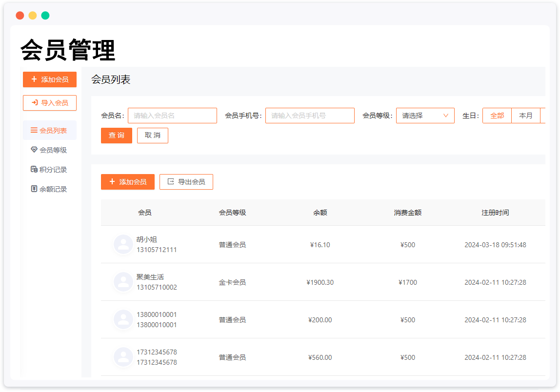Click the export icon on 导出会员 button
Screen dimensions: 560x392
[x=171, y=182]
